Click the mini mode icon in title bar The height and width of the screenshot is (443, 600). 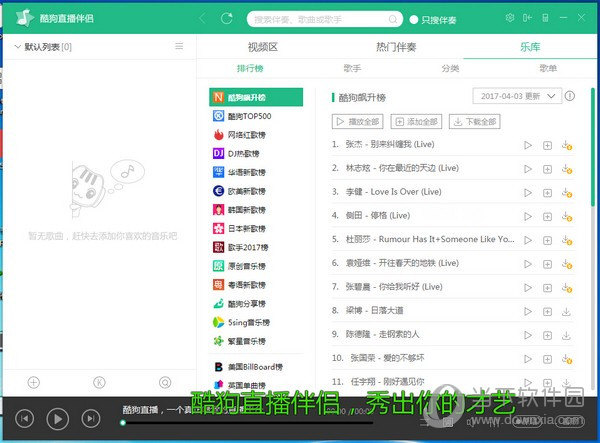pos(546,18)
